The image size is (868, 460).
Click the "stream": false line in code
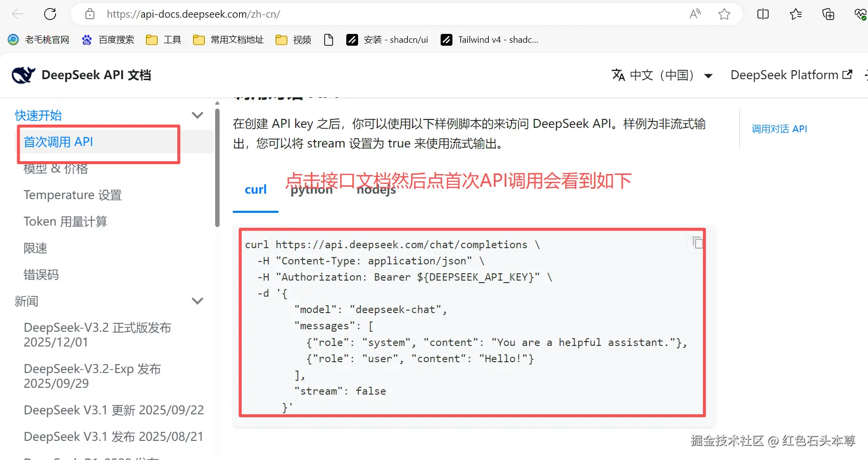[x=340, y=391]
